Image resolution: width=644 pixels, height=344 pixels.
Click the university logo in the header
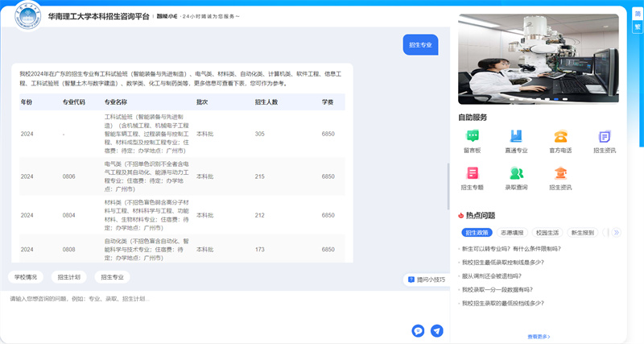point(27,15)
